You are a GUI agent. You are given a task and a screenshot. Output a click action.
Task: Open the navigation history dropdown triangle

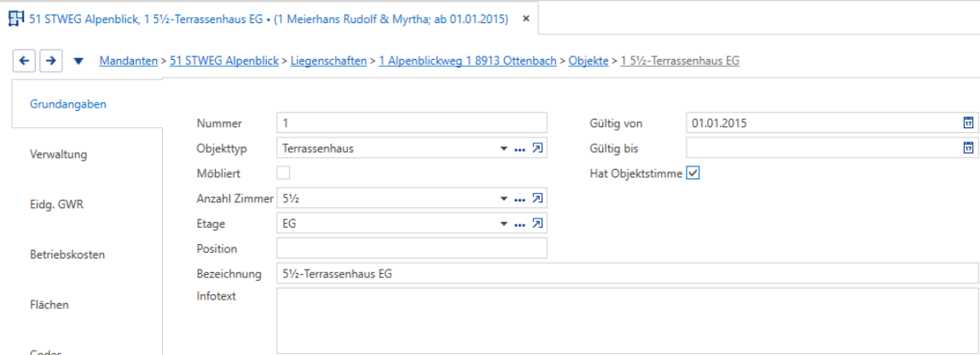(78, 61)
